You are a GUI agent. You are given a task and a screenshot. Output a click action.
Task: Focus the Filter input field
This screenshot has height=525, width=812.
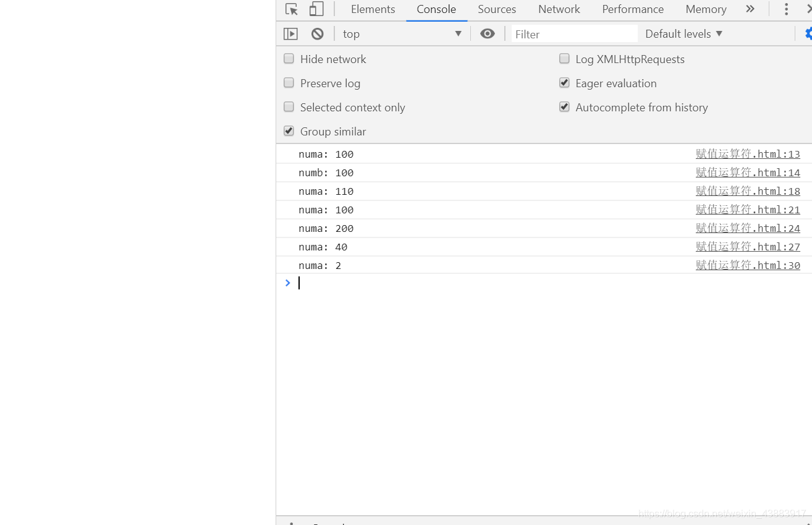tap(574, 34)
